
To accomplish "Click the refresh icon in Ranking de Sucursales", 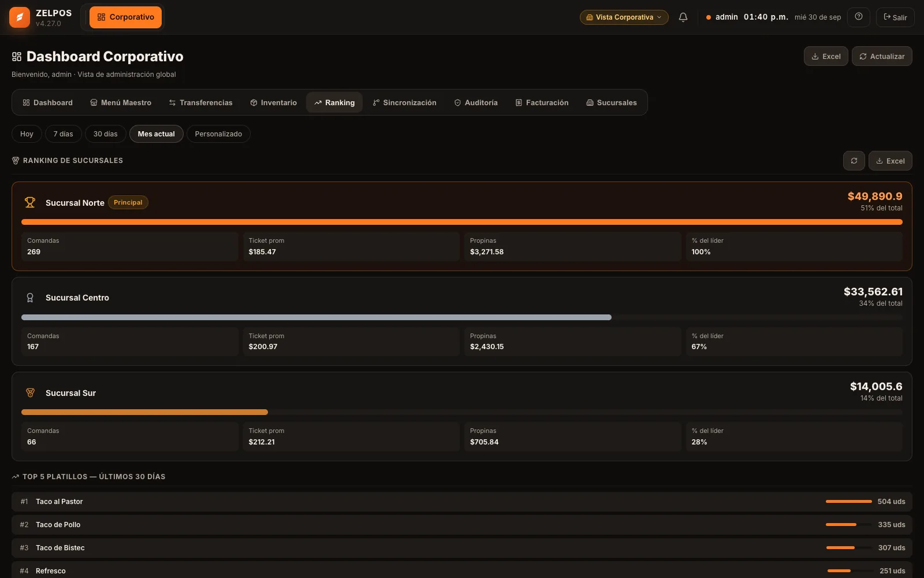I will (x=854, y=161).
